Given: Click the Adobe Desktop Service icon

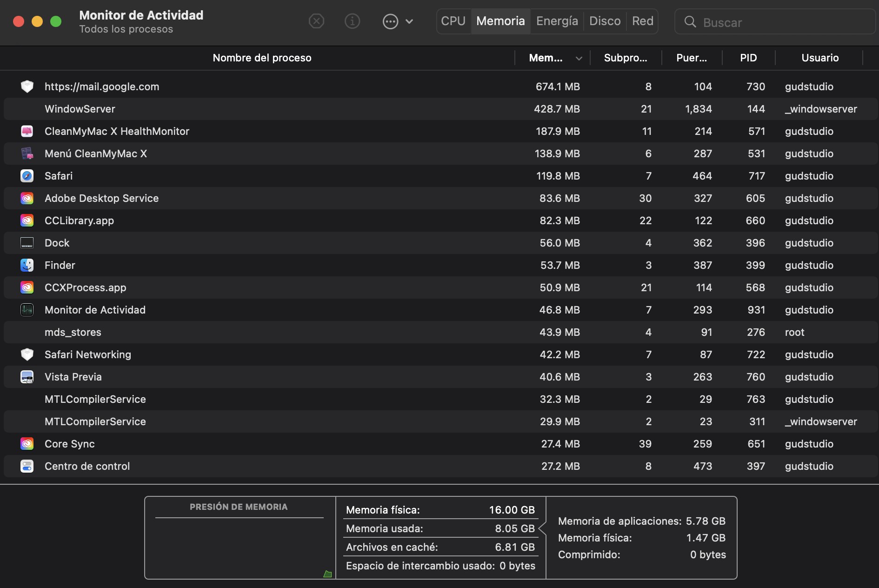Looking at the screenshot, I should tap(27, 198).
